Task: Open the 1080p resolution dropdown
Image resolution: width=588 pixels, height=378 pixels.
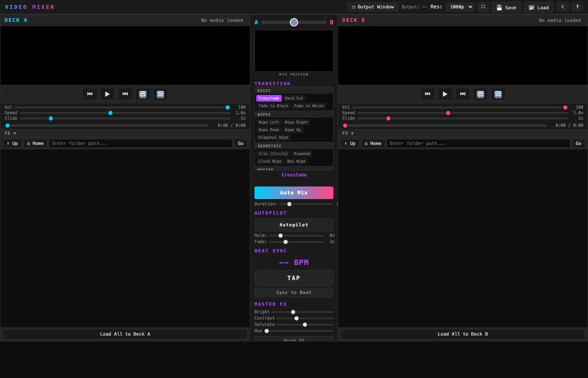Action: [460, 7]
